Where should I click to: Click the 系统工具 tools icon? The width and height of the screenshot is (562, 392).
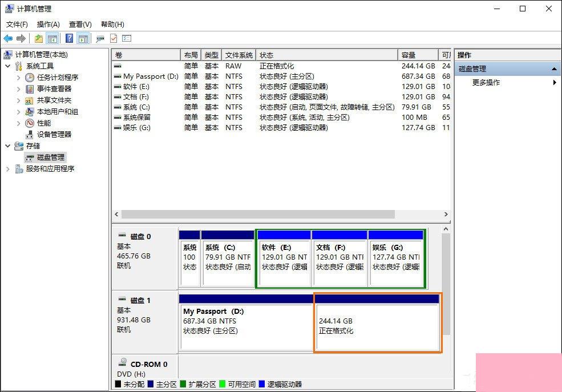[x=19, y=66]
